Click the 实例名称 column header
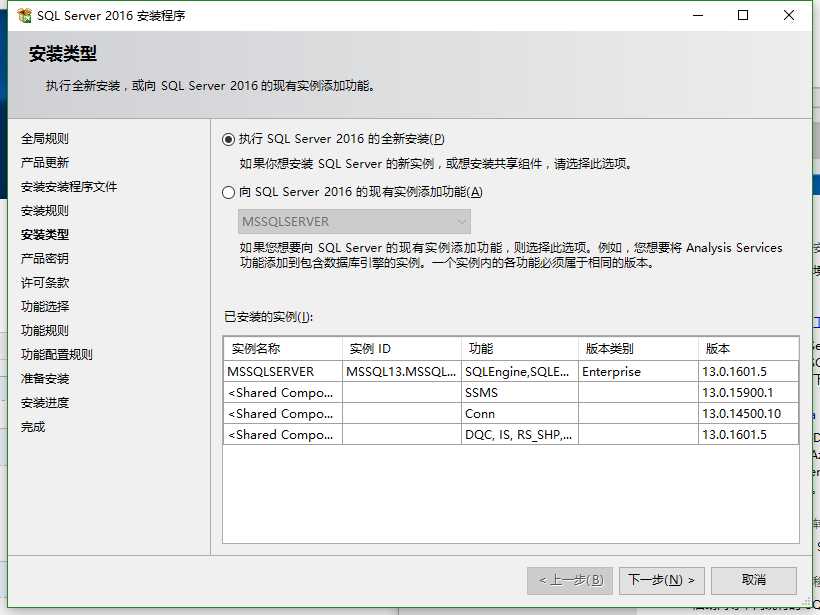This screenshot has height=615, width=820. click(283, 349)
